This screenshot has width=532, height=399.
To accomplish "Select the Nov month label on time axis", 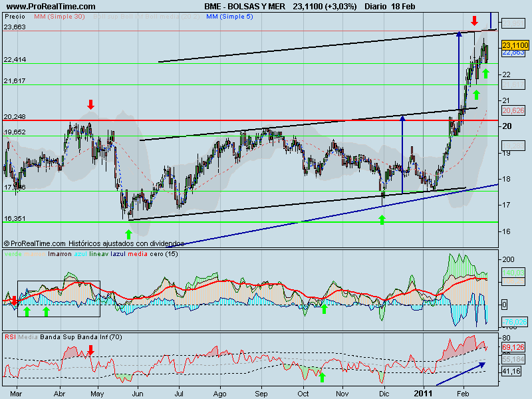I will coord(342,394).
